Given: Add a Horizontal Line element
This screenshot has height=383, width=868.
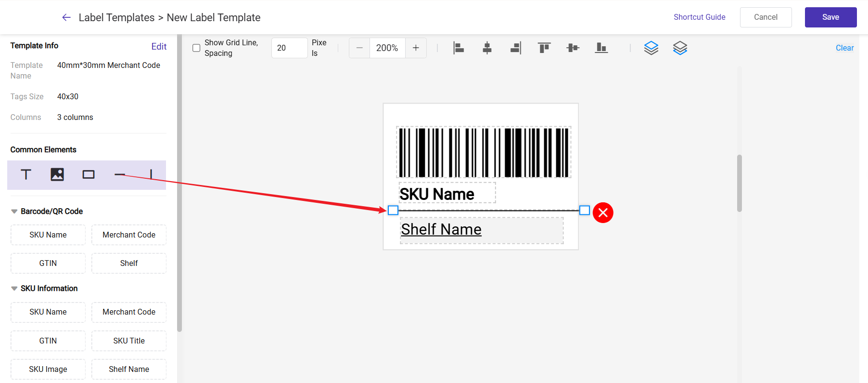Looking at the screenshot, I should pyautogui.click(x=120, y=174).
